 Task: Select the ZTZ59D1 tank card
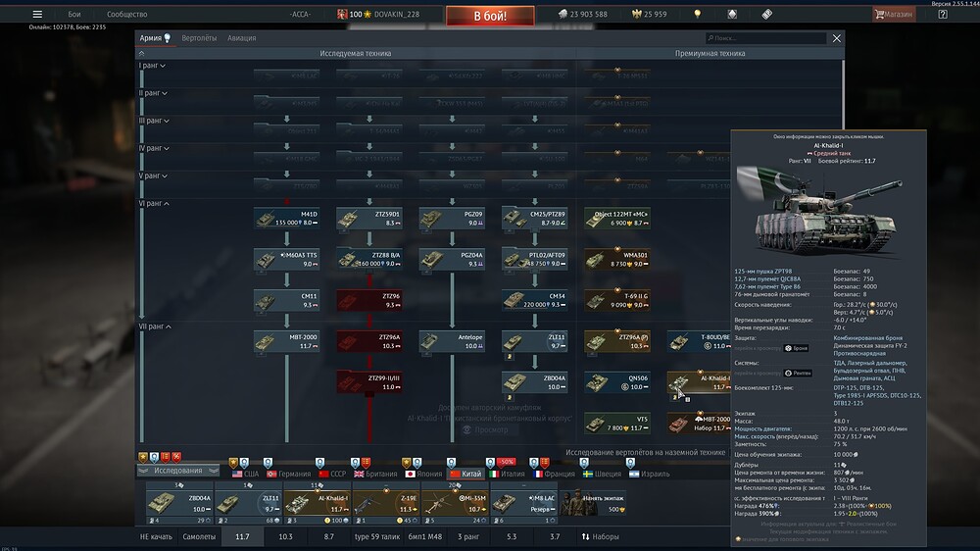coord(369,219)
